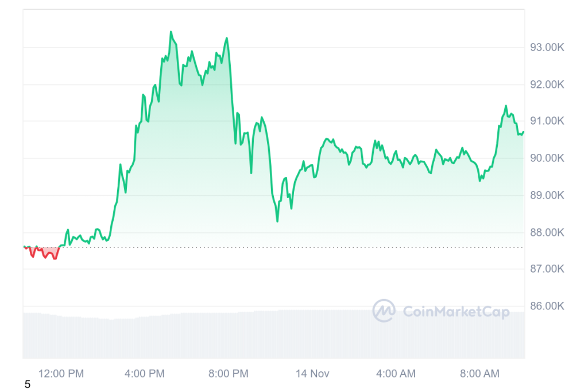Click the number 5 below the chart
Viewport: 588px width, 392px height.
pos(27,385)
